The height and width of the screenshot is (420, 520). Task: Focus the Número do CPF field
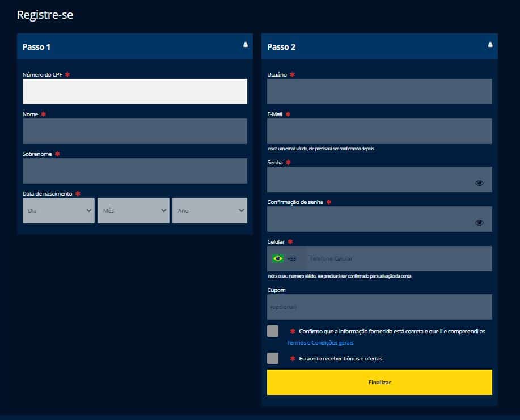[x=134, y=91]
